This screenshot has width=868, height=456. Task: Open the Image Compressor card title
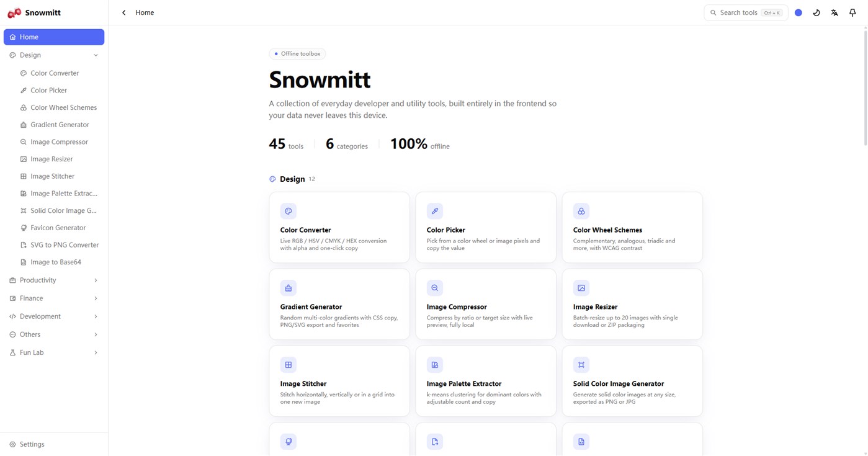click(457, 307)
